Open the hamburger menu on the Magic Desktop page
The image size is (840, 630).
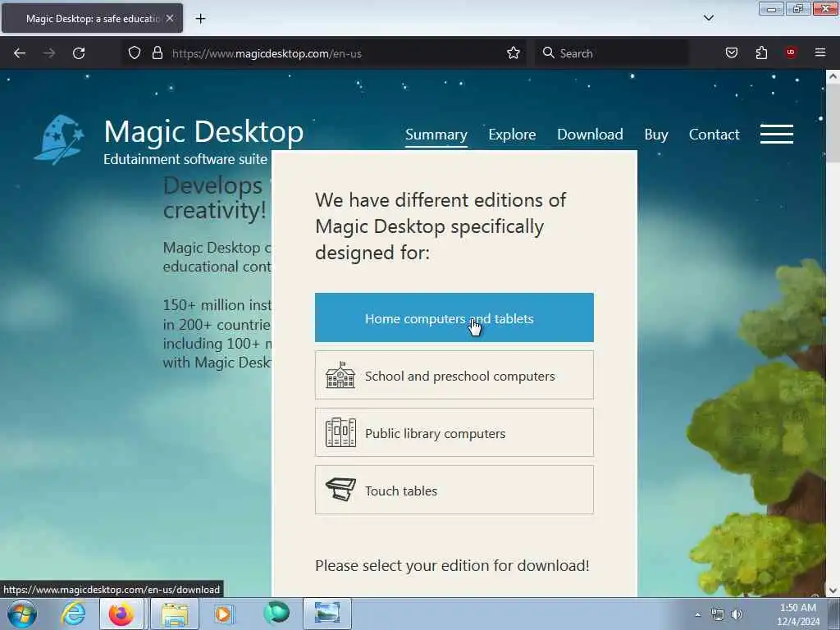(x=776, y=134)
